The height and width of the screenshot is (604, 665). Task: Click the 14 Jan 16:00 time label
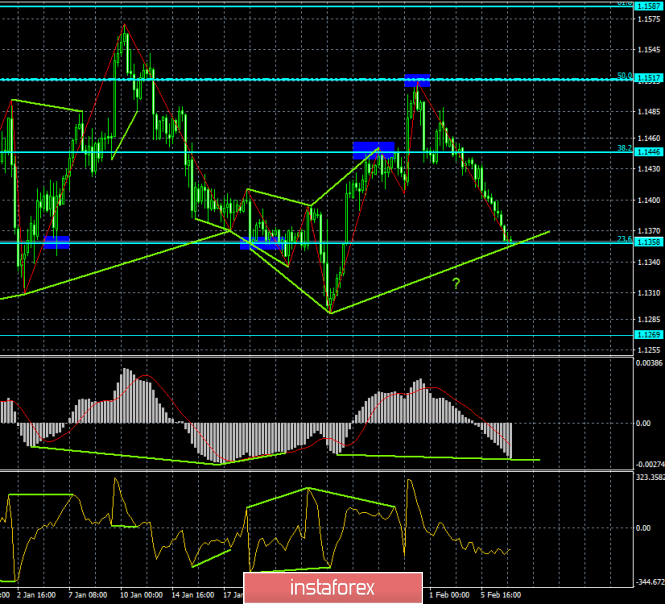click(193, 595)
